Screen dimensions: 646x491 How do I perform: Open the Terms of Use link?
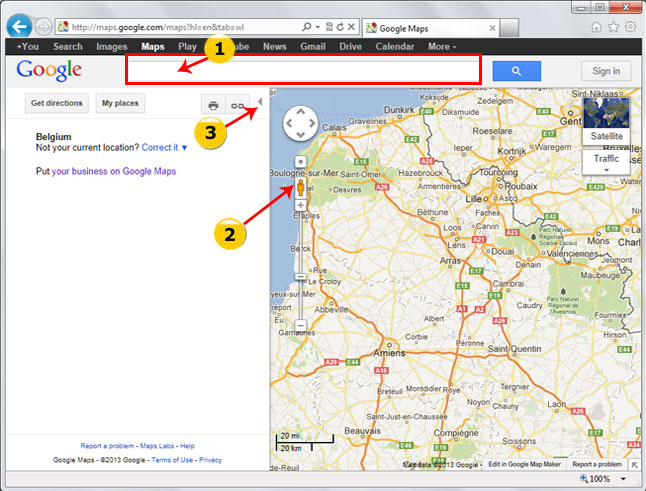coord(172,460)
